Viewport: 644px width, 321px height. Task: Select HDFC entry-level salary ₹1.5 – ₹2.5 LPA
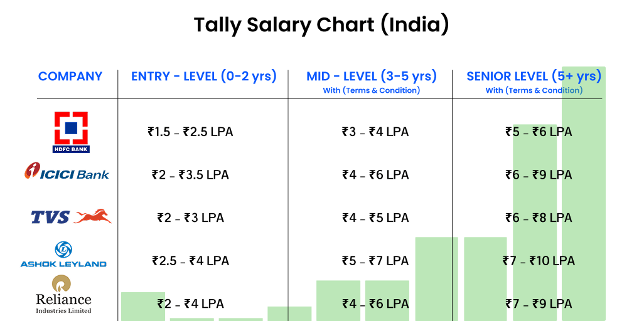[x=191, y=132]
